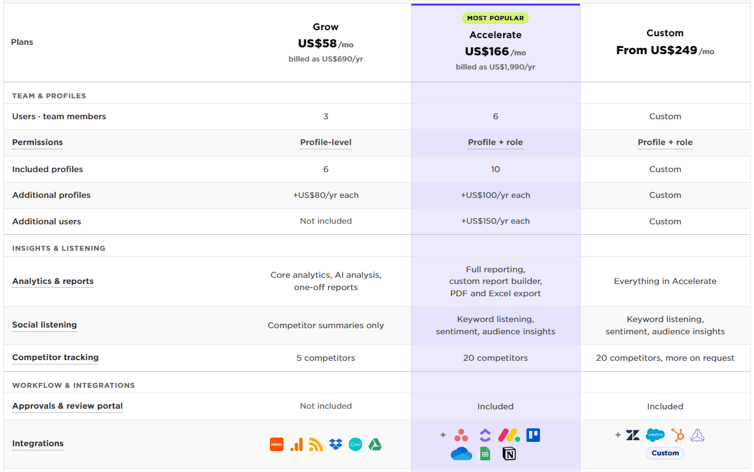Click the 'Additional users' row label
Viewport: 754px width, 472px height.
(x=47, y=222)
